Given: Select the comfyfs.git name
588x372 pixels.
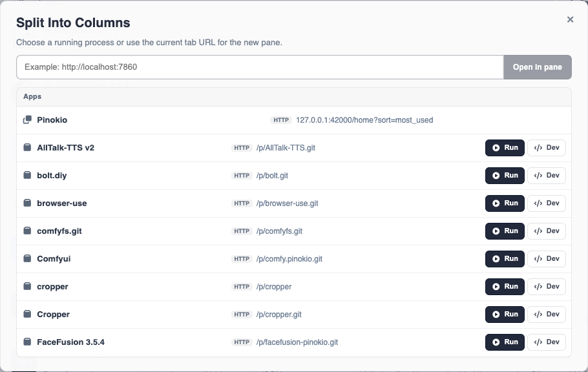Looking at the screenshot, I should pyautogui.click(x=59, y=231).
